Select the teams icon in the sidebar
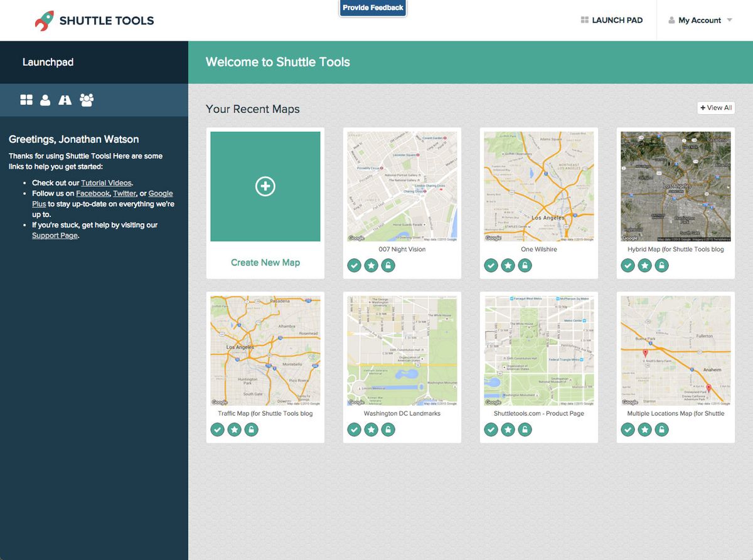This screenshot has height=560, width=753. 86,100
